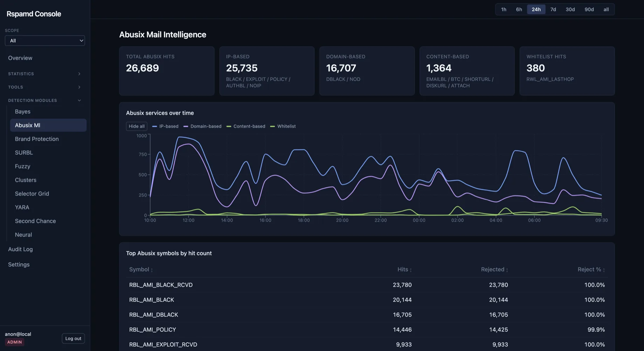The width and height of the screenshot is (644, 351).
Task: Select the RBL_AMI_DBLACK symbol cell
Action: click(x=154, y=315)
